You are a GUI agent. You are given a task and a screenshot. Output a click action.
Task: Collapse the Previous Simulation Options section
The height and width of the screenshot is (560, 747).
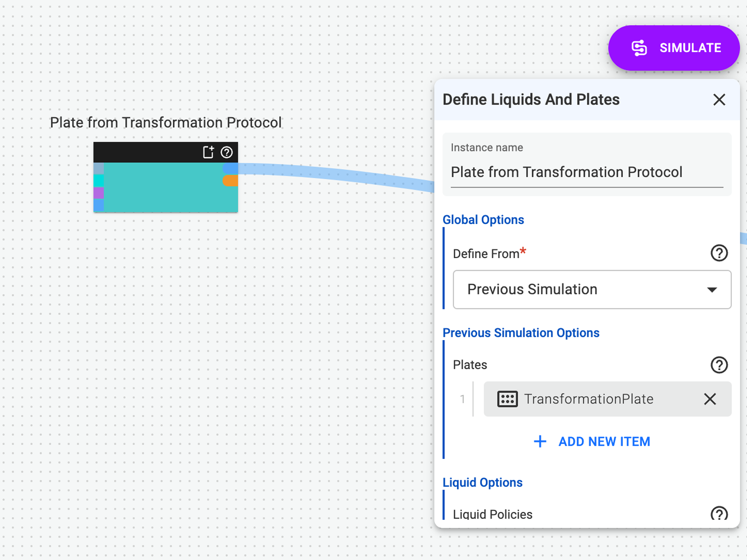[521, 333]
